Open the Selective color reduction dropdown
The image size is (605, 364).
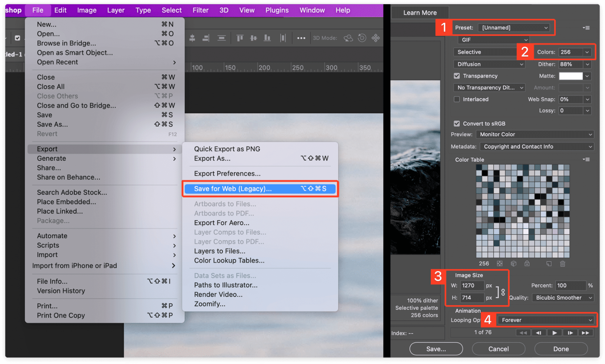point(485,52)
